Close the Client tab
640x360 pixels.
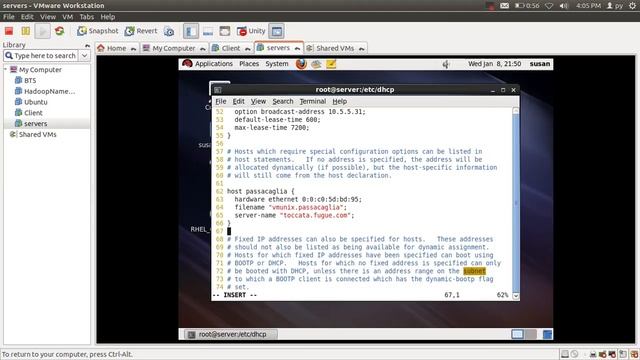coord(248,49)
